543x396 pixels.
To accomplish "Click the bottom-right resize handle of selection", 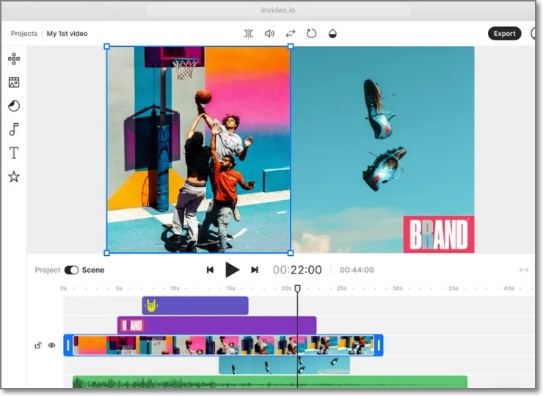I will point(291,253).
